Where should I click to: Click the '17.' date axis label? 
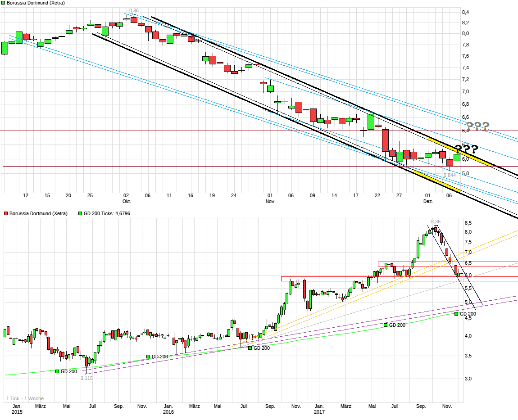[356, 195]
